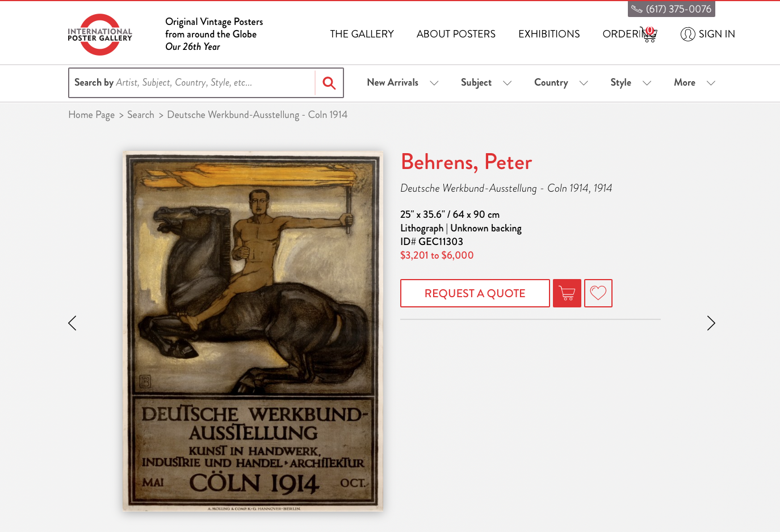Go to previous poster with left arrow

coord(72,323)
